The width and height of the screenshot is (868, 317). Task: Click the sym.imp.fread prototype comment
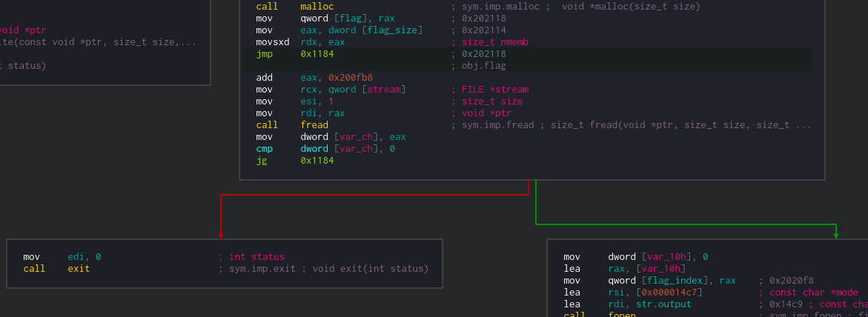632,125
